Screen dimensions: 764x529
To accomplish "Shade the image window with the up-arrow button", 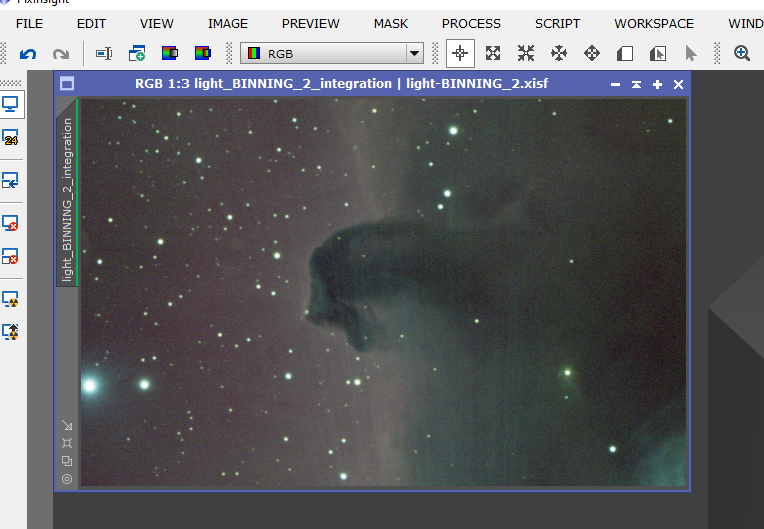I will pos(636,84).
